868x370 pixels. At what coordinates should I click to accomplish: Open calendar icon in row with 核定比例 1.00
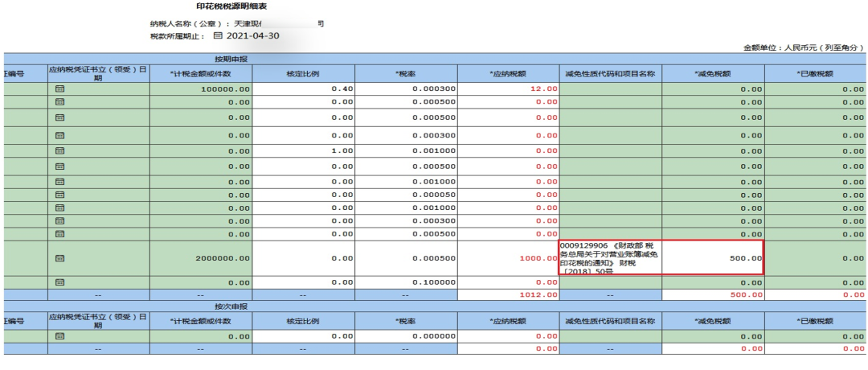(59, 150)
